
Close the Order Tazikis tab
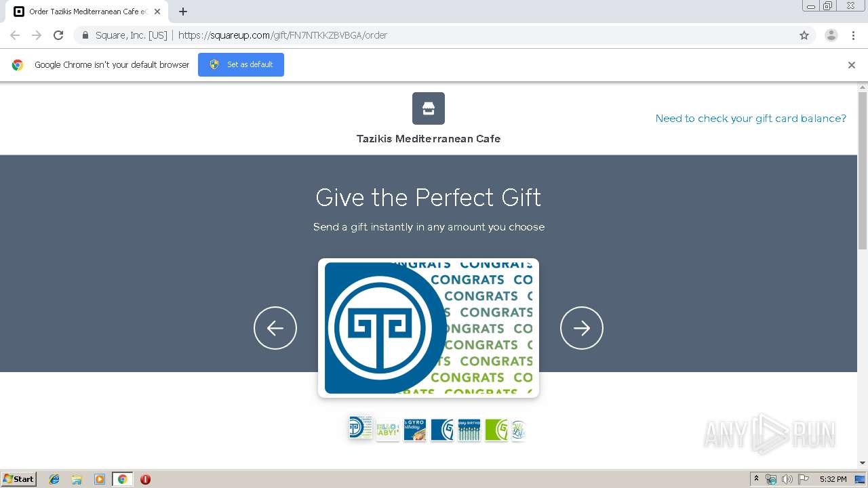tap(157, 12)
